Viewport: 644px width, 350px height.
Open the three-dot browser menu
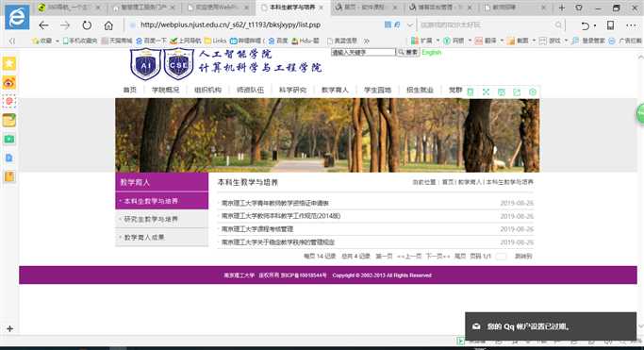pos(631,25)
